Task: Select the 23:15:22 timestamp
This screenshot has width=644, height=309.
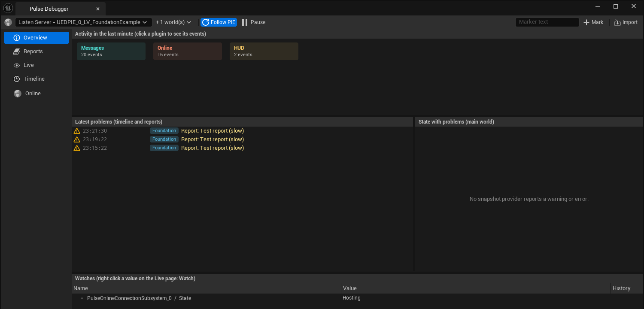Action: 95,148
